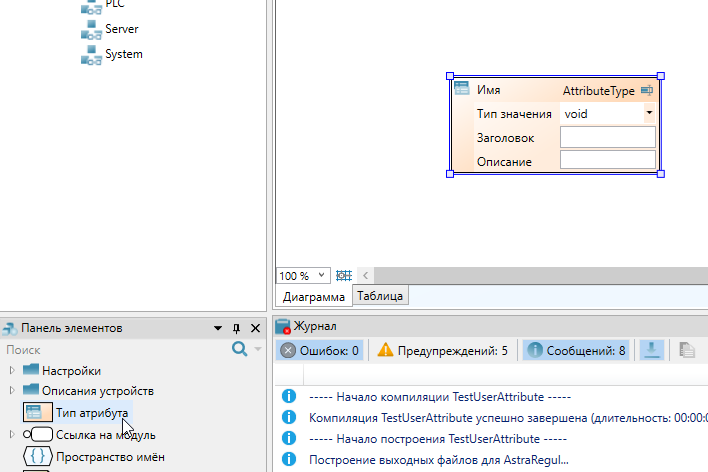This screenshot has width=708, height=472.
Task: Open the Тип значения void dropdown
Action: click(648, 114)
